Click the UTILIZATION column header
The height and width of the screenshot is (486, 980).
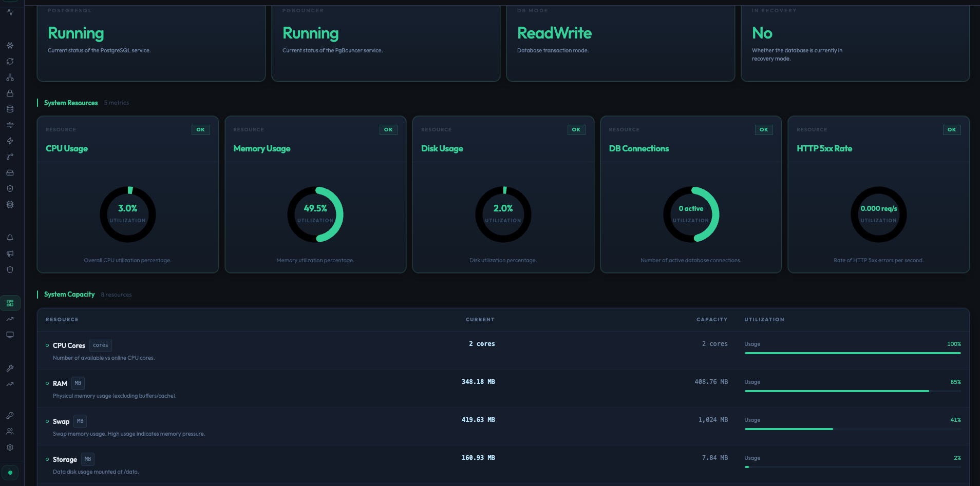[764, 320]
